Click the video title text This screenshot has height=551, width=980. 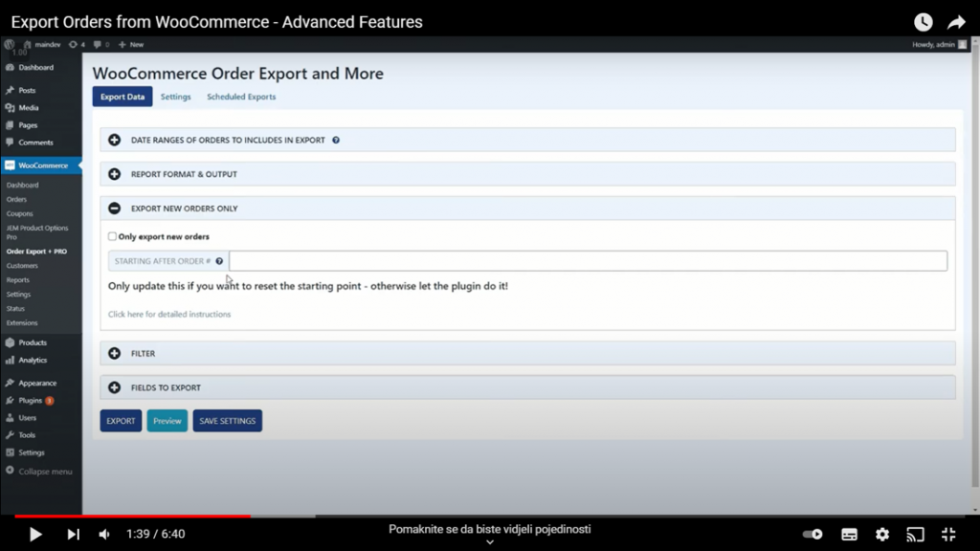(x=217, y=22)
